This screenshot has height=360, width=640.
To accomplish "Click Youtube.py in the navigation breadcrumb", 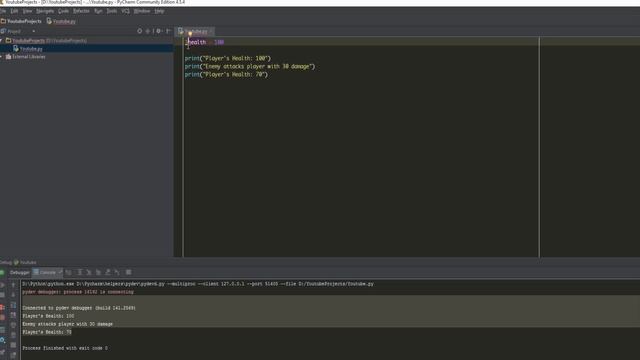I will 61,21.
